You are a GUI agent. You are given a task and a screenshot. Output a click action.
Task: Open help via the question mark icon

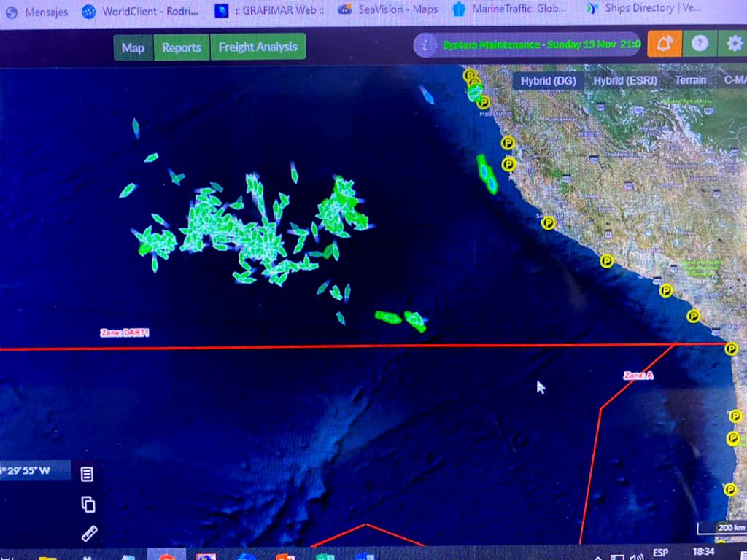[700, 44]
